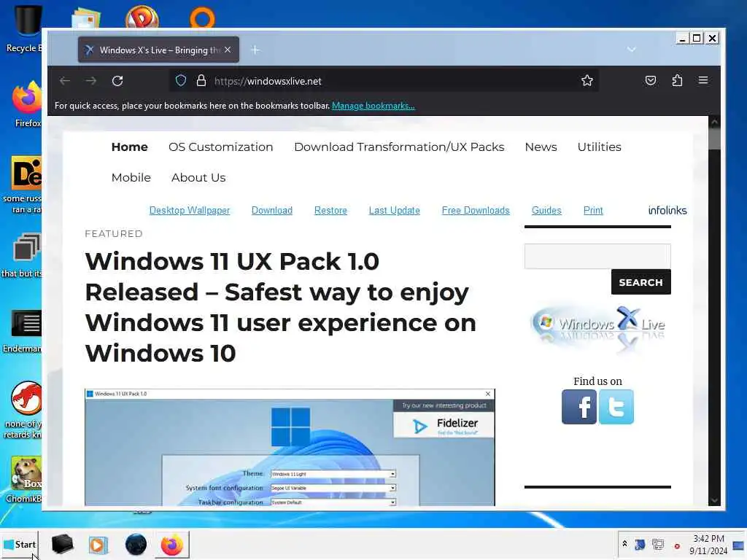This screenshot has height=560, width=747.
Task: Open the media player taskbar icon
Action: (x=98, y=545)
